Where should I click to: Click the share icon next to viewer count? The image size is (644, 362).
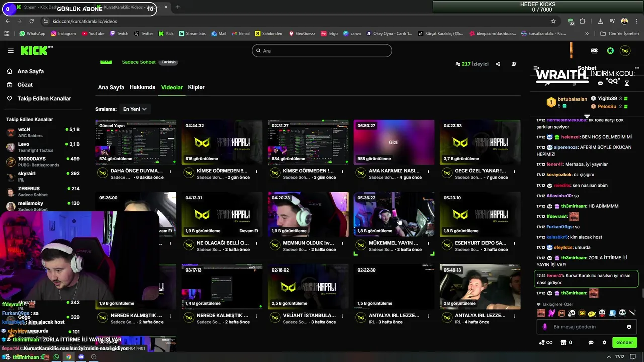coord(498,64)
